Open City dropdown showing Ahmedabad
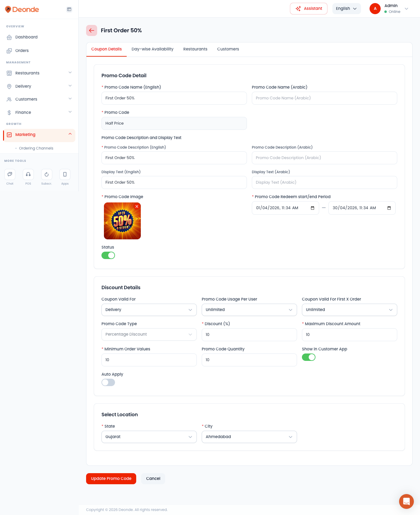The width and height of the screenshot is (420, 515). pos(249,437)
